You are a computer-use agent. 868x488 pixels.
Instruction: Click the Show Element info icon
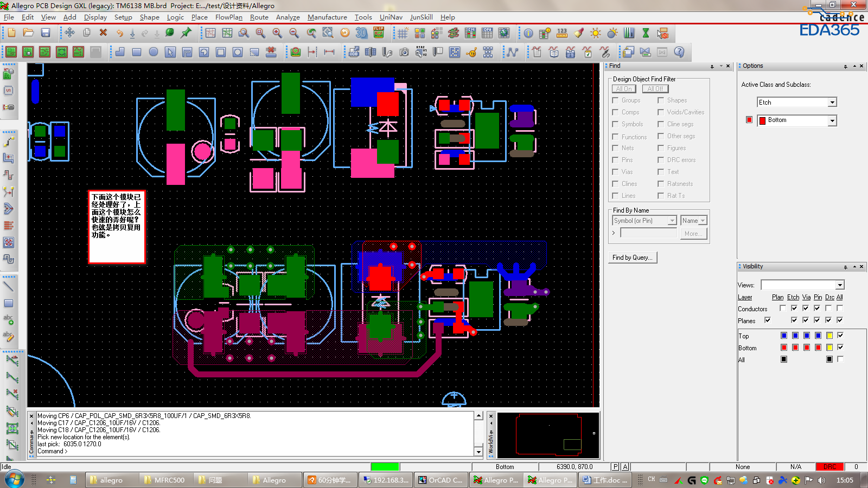528,33
